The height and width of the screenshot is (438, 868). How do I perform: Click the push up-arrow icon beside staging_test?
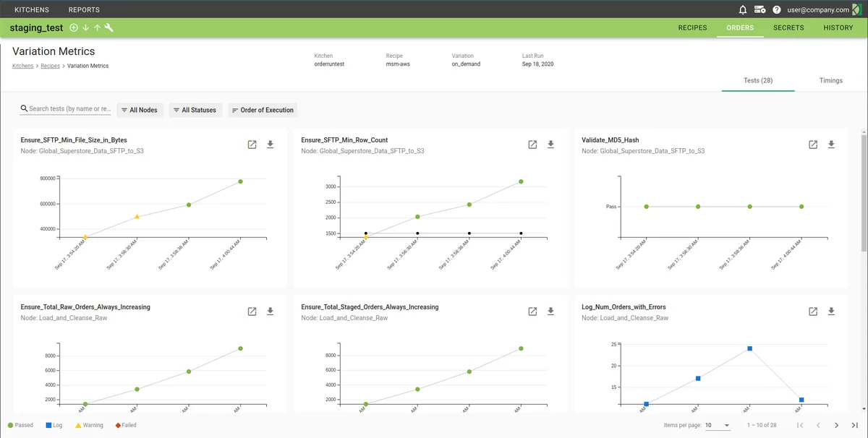coord(98,27)
